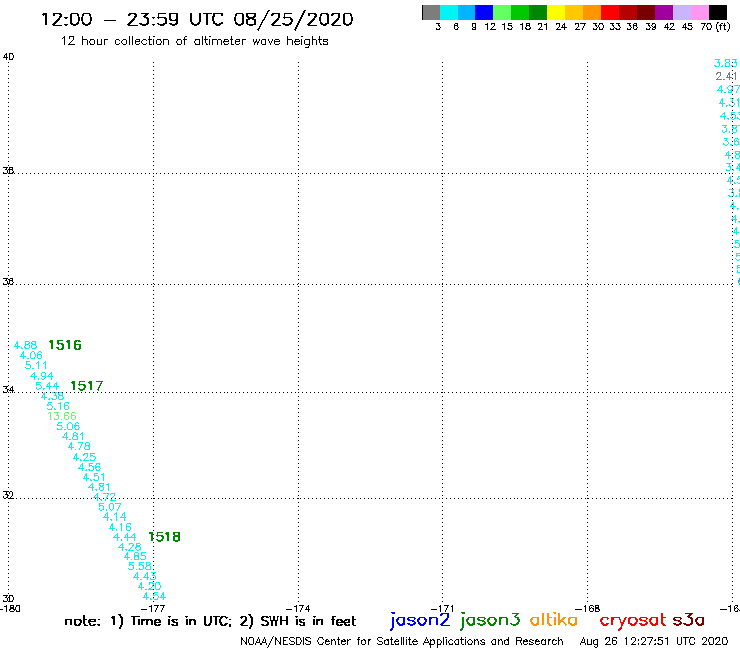Click the cyan legend color swatch

(x=449, y=12)
